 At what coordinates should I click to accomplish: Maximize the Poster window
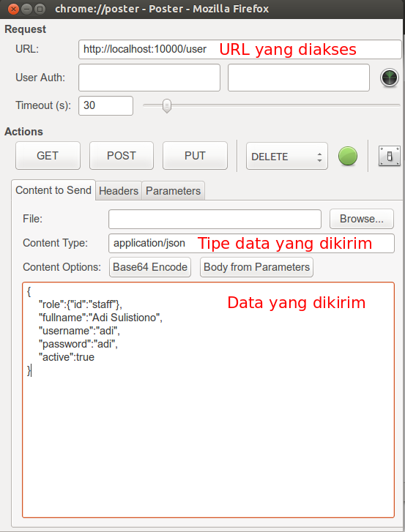tap(40, 9)
